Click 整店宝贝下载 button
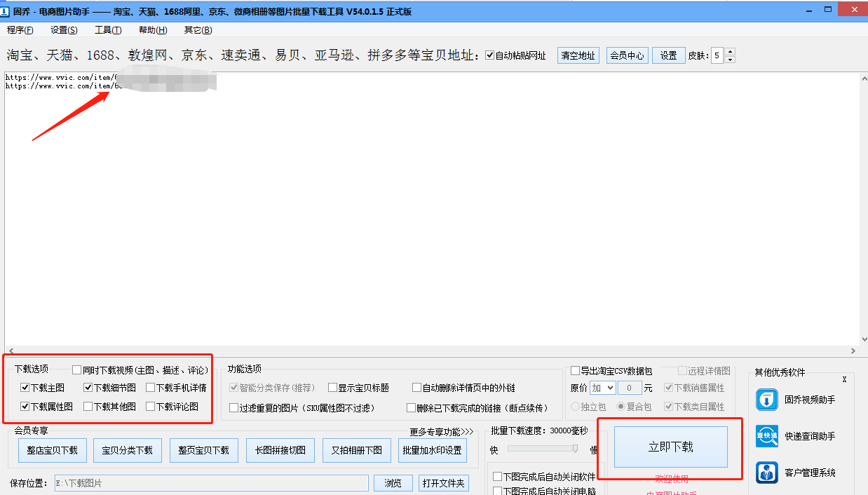 [52, 450]
